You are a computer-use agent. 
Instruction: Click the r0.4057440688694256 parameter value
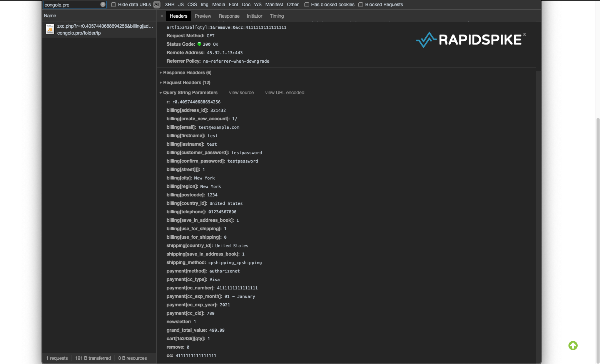click(x=197, y=102)
